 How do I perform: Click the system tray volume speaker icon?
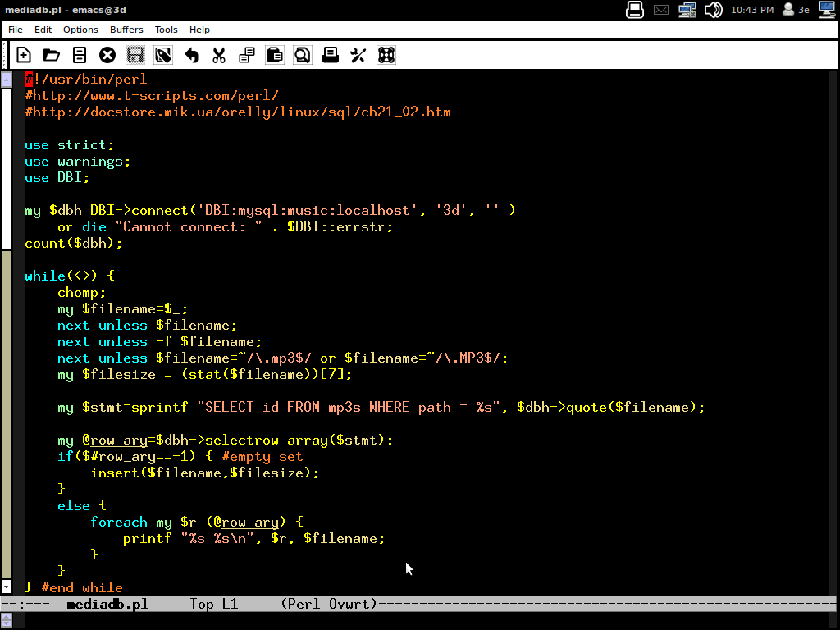713,10
